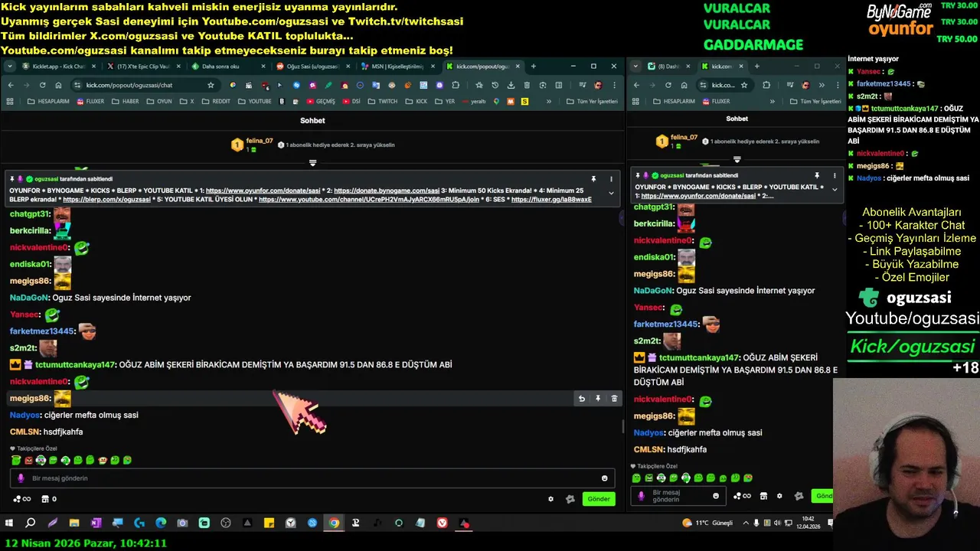Viewport: 980px width, 551px height.
Task: Focus the 'Bir mesaj gönderin' field in left chat
Action: coord(312,478)
